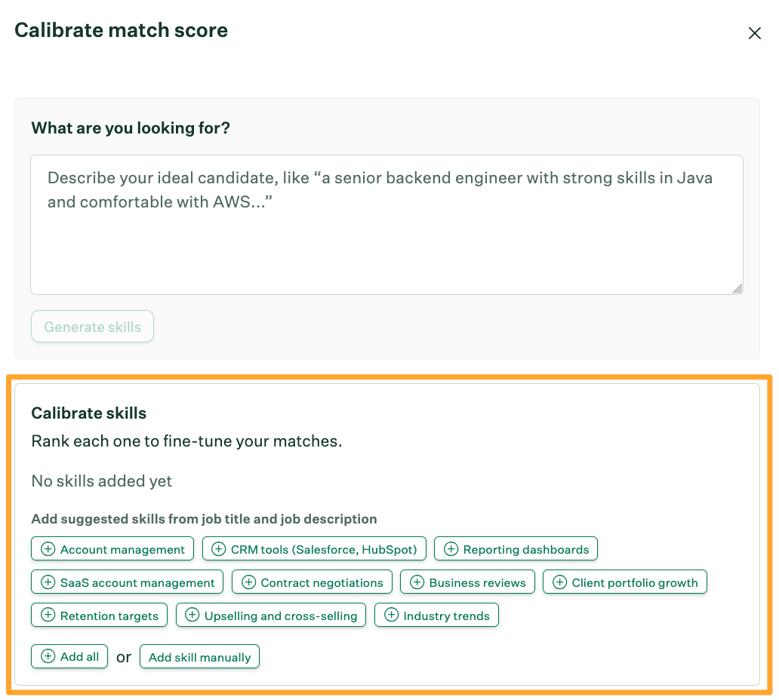Click plus icon on Reporting dashboards chip
Screen dimensions: 779x700
point(451,549)
